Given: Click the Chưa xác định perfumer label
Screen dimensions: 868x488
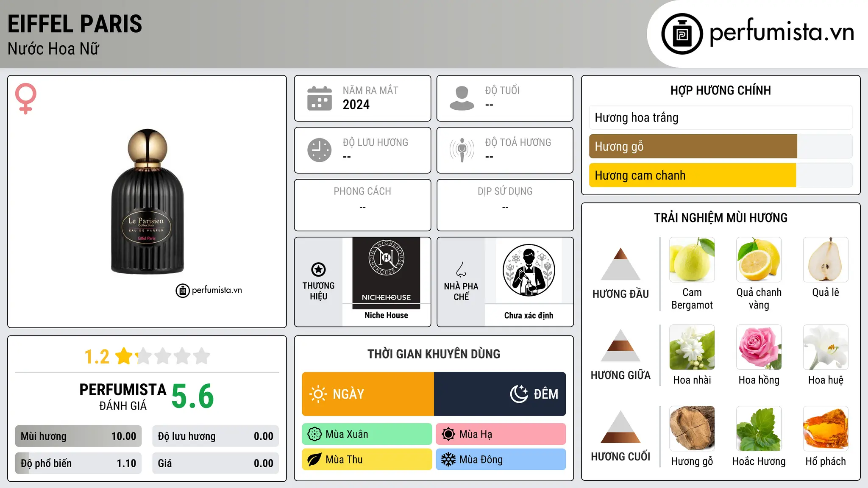Looking at the screenshot, I should [x=529, y=315].
